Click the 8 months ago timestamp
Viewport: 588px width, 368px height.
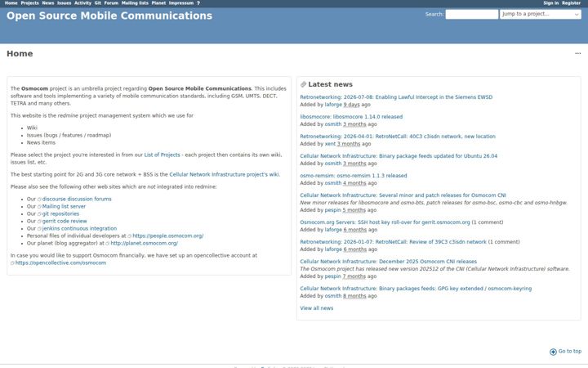[354, 296]
